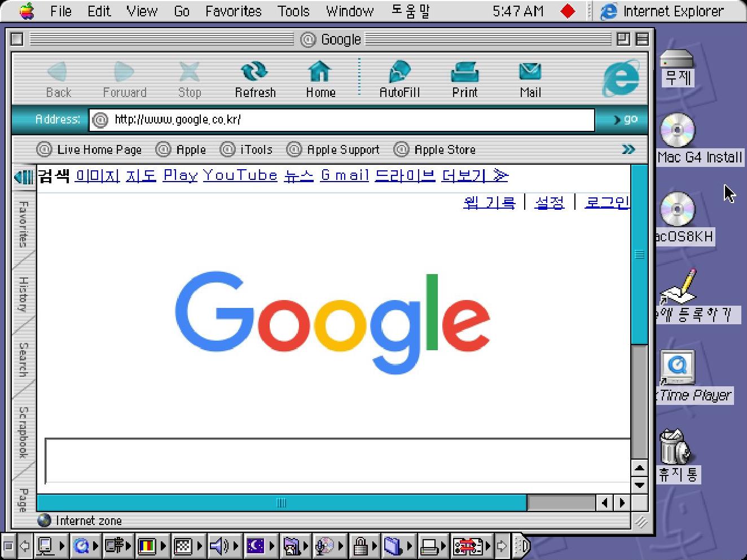The width and height of the screenshot is (747, 560).
Task: Click the 이미지 link on Google
Action: (x=97, y=176)
